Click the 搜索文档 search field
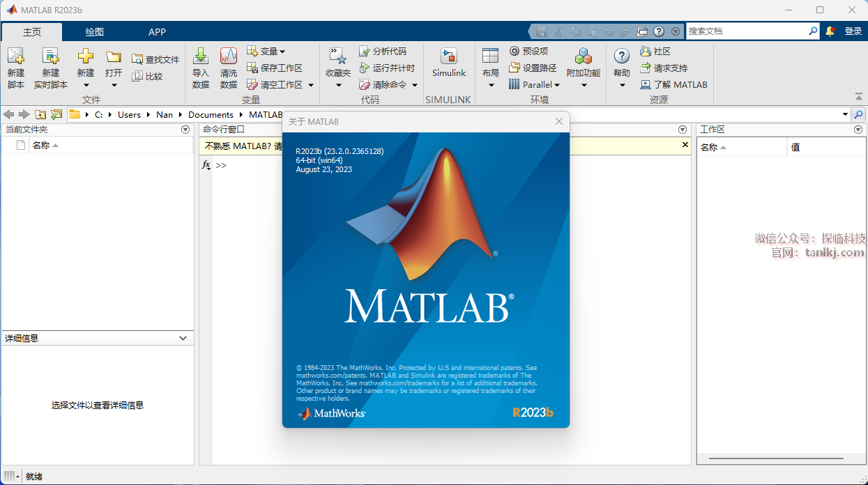 746,31
